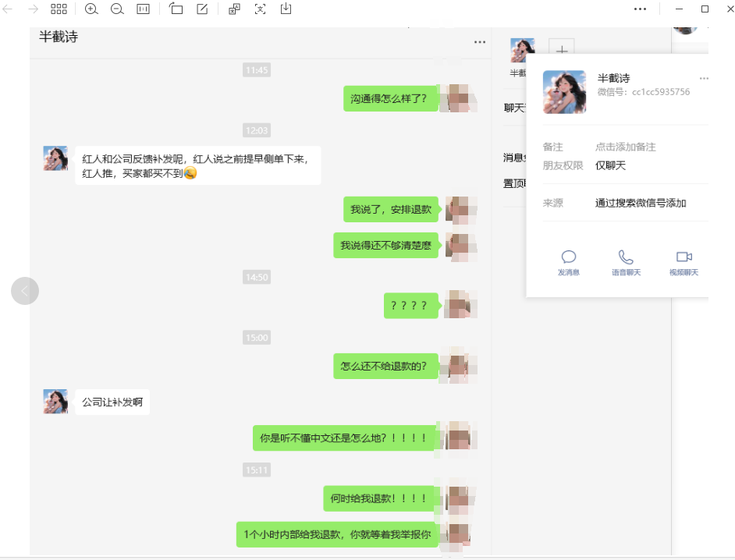
Task: View image at actual 1:1 size
Action: coord(144,9)
